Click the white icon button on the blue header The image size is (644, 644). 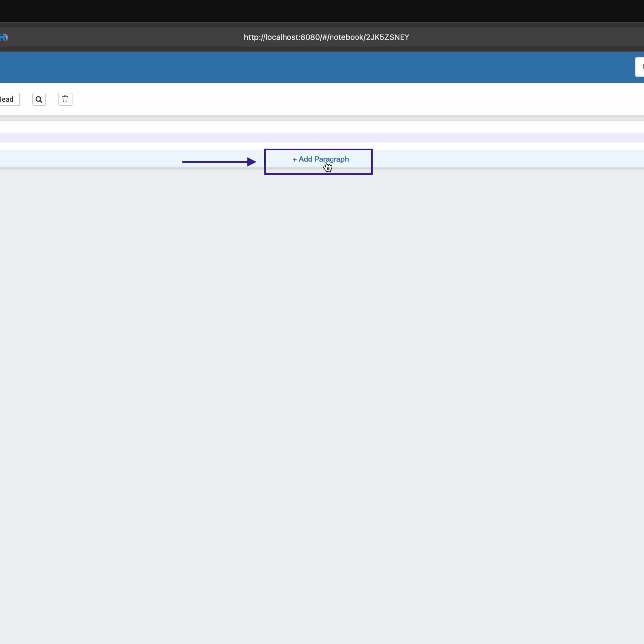[x=640, y=66]
